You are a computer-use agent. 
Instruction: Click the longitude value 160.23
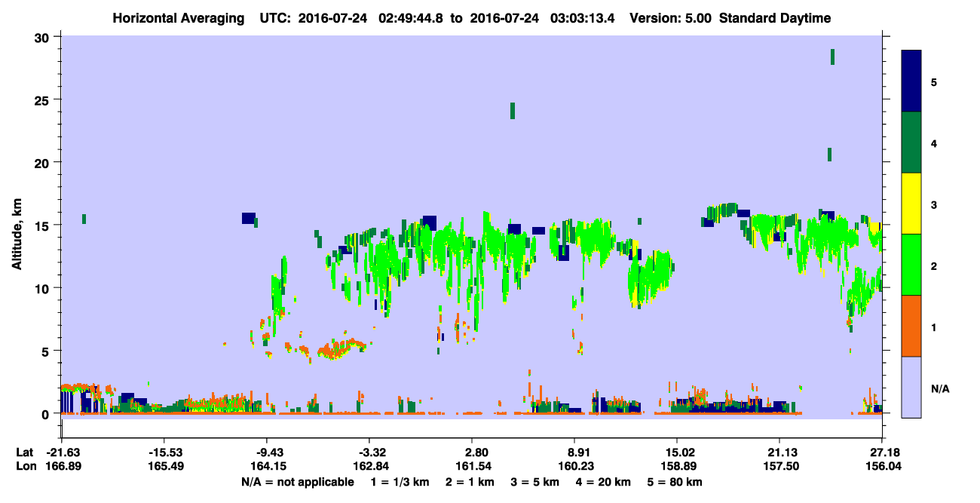coord(574,466)
